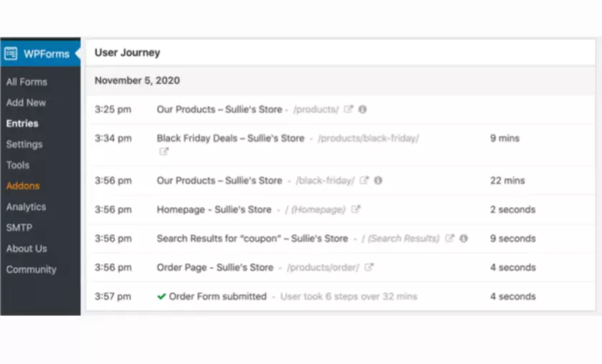Click 'Order Form submitted' text
The height and width of the screenshot is (364, 602).
pyautogui.click(x=218, y=297)
